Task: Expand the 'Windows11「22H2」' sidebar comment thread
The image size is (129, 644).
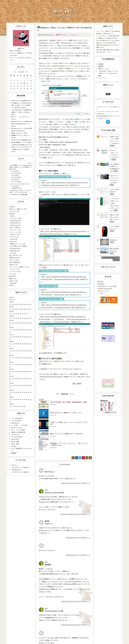Action: click(10, 190)
